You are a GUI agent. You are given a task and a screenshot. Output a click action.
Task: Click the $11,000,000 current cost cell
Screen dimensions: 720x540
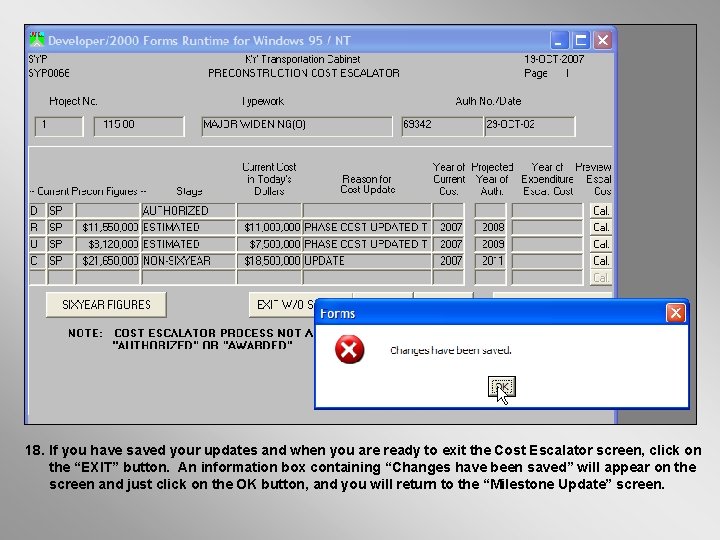click(269, 227)
